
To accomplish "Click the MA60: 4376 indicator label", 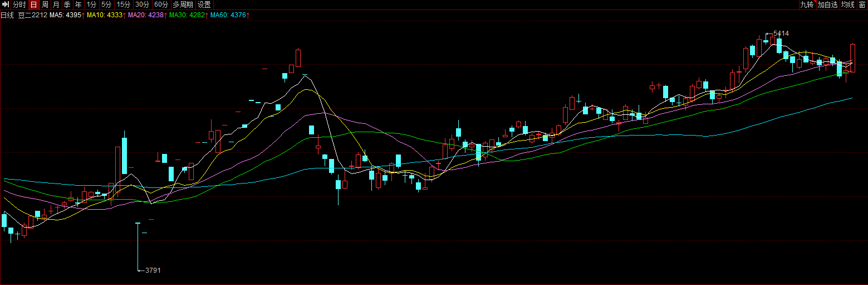I will pyautogui.click(x=229, y=15).
